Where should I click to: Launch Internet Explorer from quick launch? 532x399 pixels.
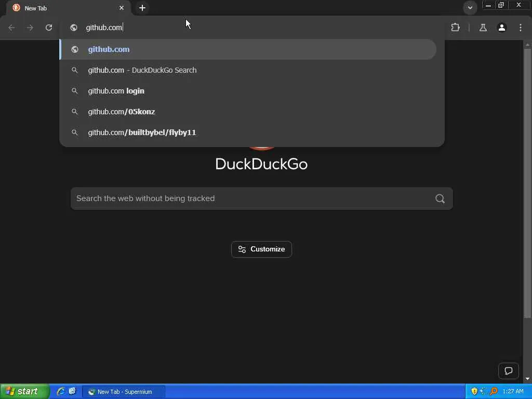point(61,391)
